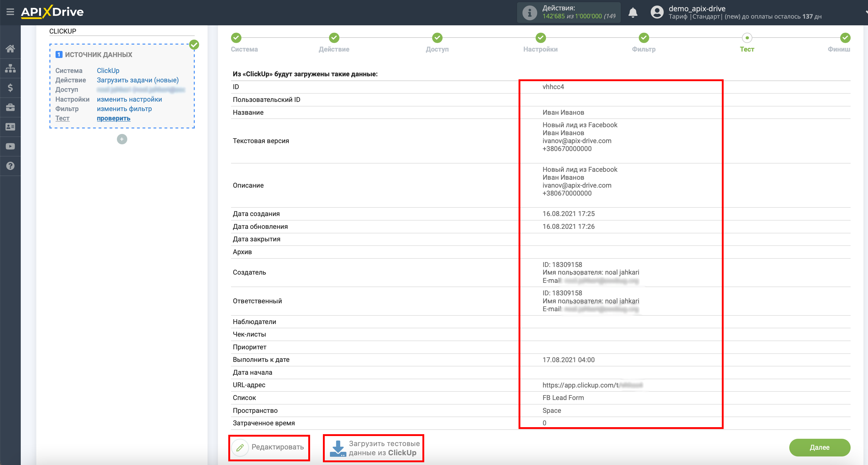Click the Затраченное время value 0
Screen dimensions: 868x465
(544, 423)
